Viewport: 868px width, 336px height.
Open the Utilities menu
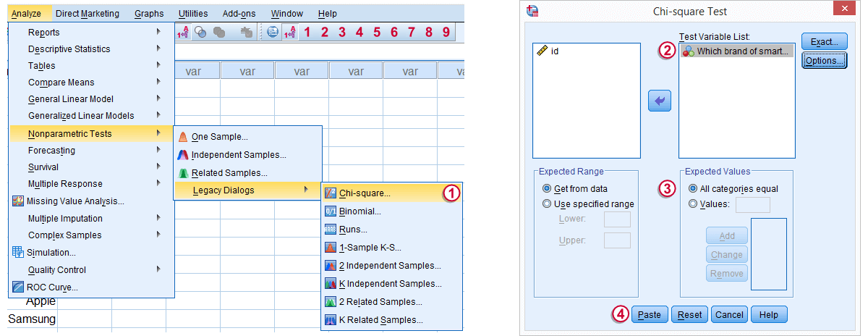[x=192, y=13]
